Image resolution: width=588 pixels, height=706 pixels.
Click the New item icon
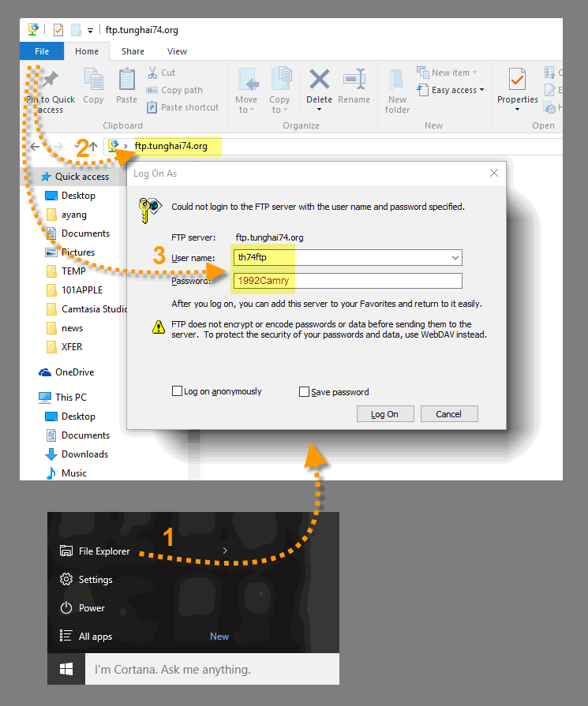tap(422, 72)
